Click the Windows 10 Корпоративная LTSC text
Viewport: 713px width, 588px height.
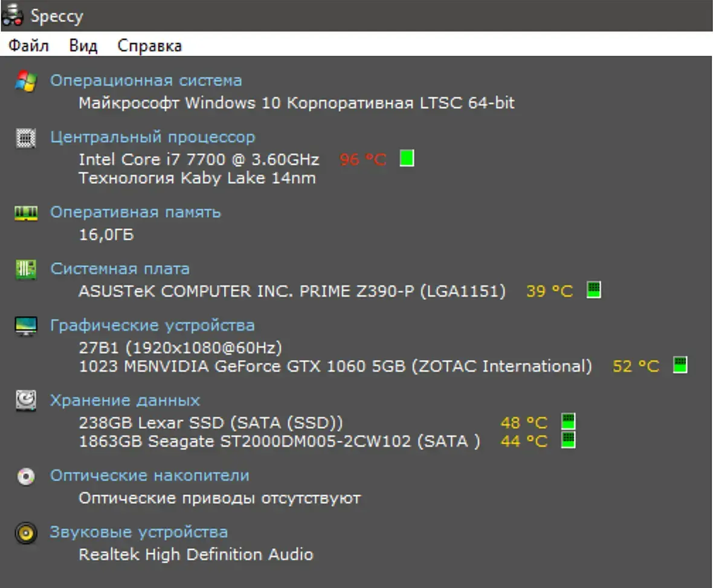point(297,103)
